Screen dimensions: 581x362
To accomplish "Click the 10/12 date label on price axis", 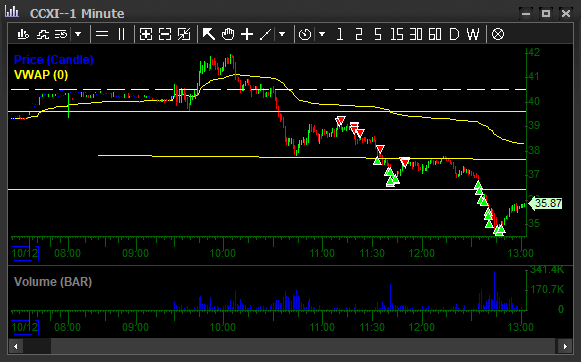I will point(25,254).
